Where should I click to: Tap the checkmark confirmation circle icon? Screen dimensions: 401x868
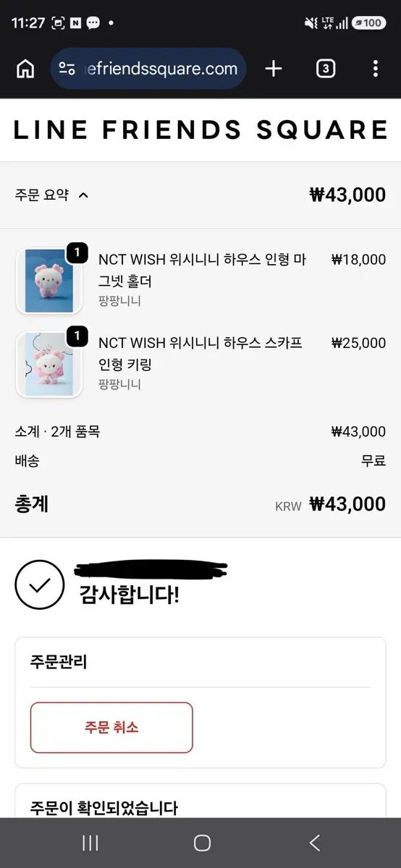pyautogui.click(x=40, y=585)
